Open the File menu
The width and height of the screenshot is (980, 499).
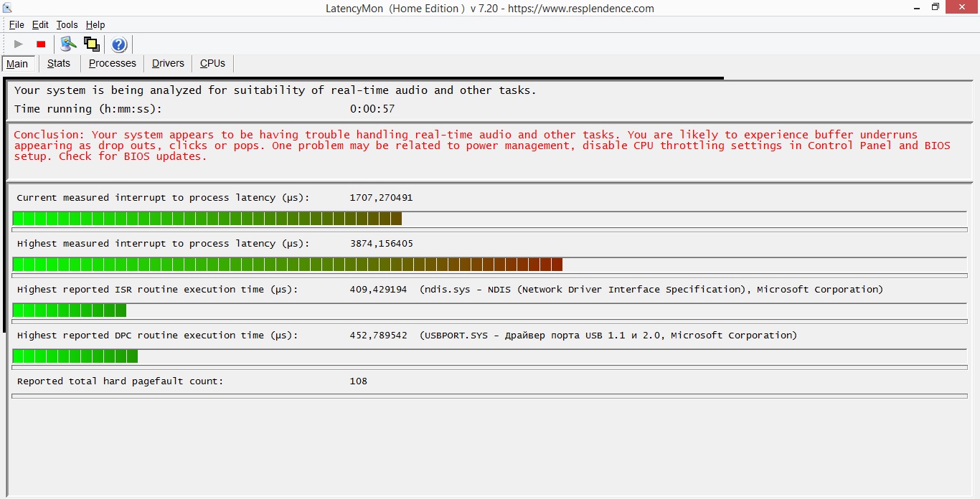17,25
